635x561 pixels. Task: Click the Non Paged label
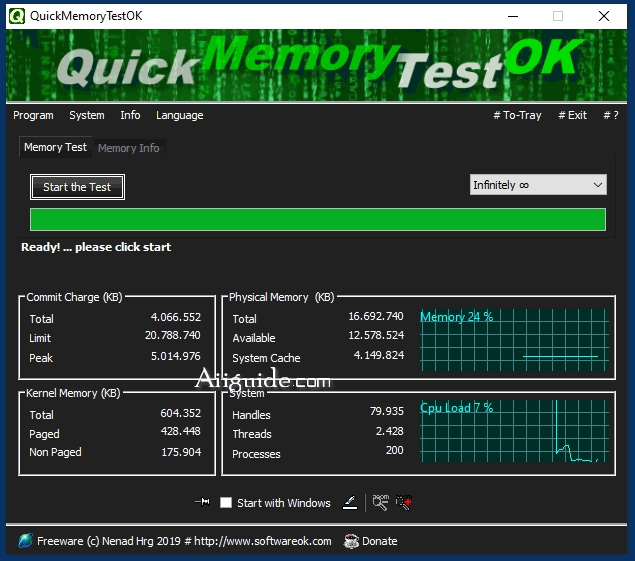(x=55, y=452)
